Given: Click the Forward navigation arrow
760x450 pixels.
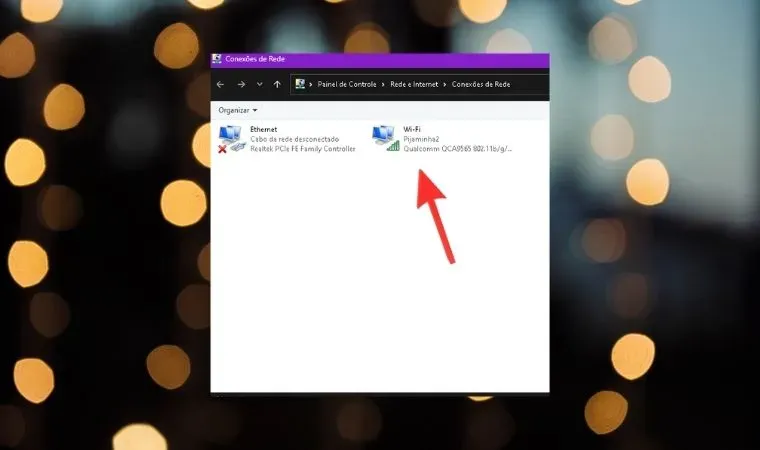Looking at the screenshot, I should [241, 84].
